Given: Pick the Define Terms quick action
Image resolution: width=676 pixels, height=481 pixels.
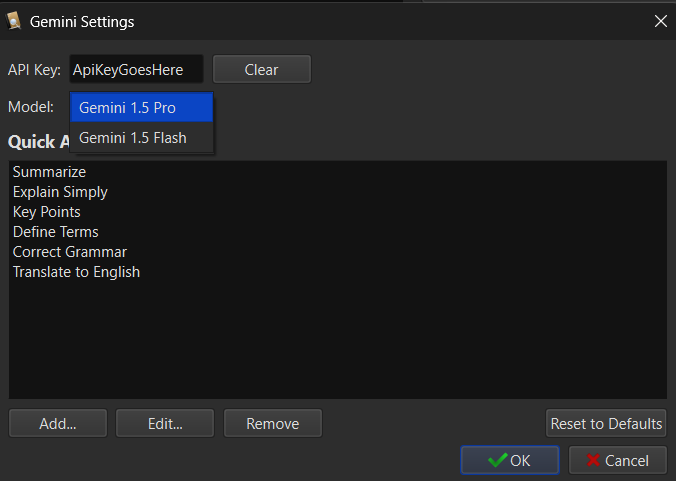Looking at the screenshot, I should point(56,232).
